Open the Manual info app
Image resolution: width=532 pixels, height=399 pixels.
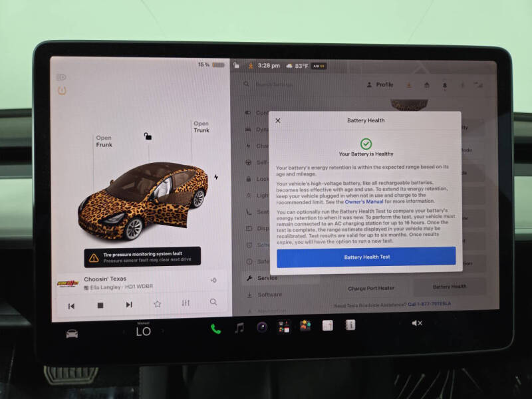350,325
